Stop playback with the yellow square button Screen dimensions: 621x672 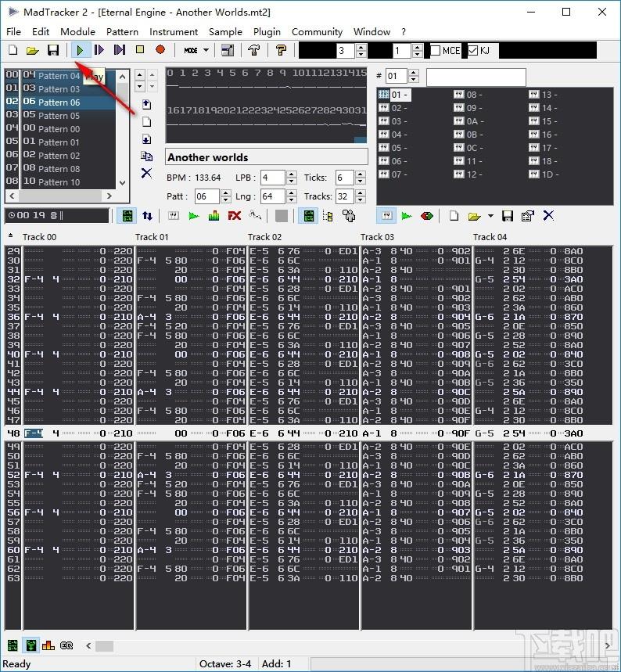tap(140, 50)
